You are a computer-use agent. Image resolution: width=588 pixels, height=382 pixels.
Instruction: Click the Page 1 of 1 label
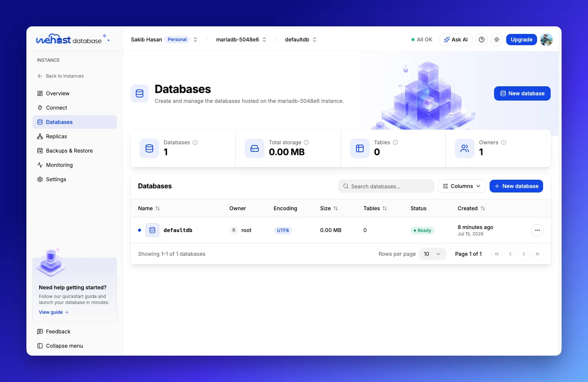click(468, 254)
